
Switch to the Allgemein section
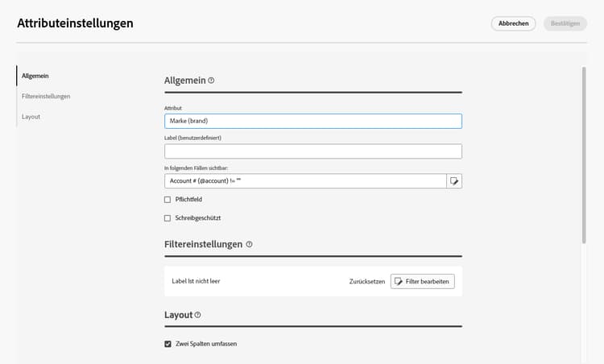tap(35, 76)
